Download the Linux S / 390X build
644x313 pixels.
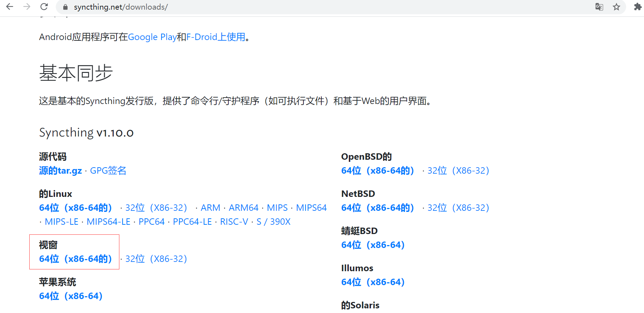pyautogui.click(x=273, y=222)
